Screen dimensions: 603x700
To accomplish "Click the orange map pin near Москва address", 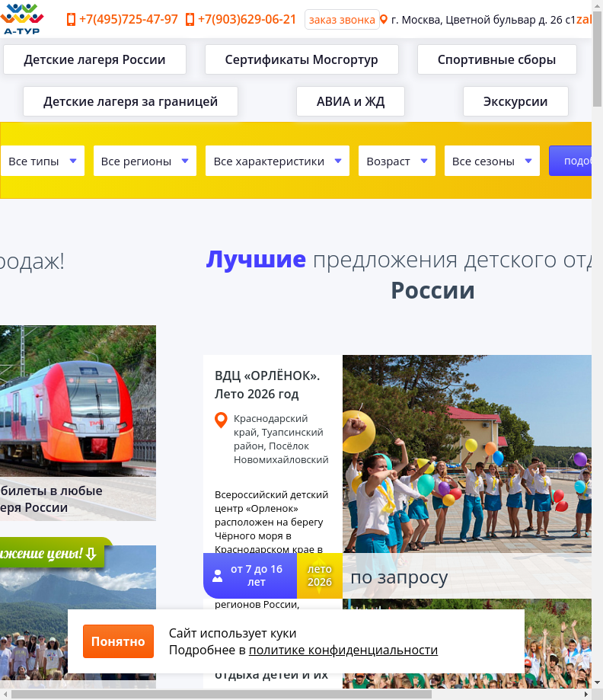I will [x=384, y=19].
